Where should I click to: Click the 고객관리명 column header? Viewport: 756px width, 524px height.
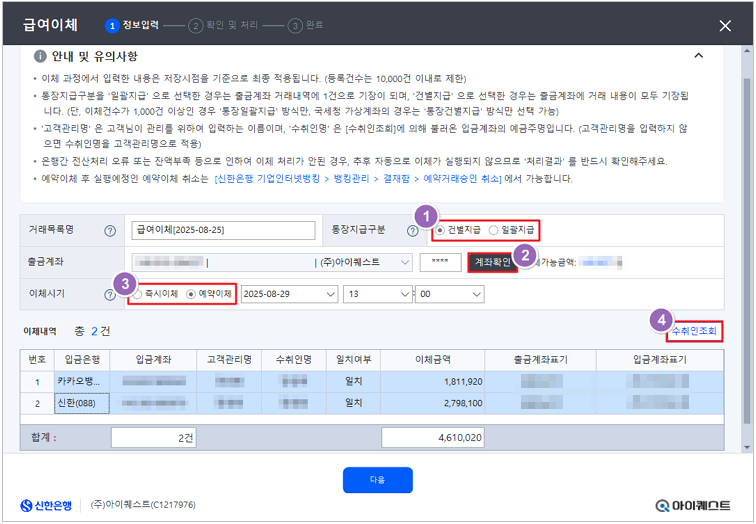pyautogui.click(x=229, y=360)
